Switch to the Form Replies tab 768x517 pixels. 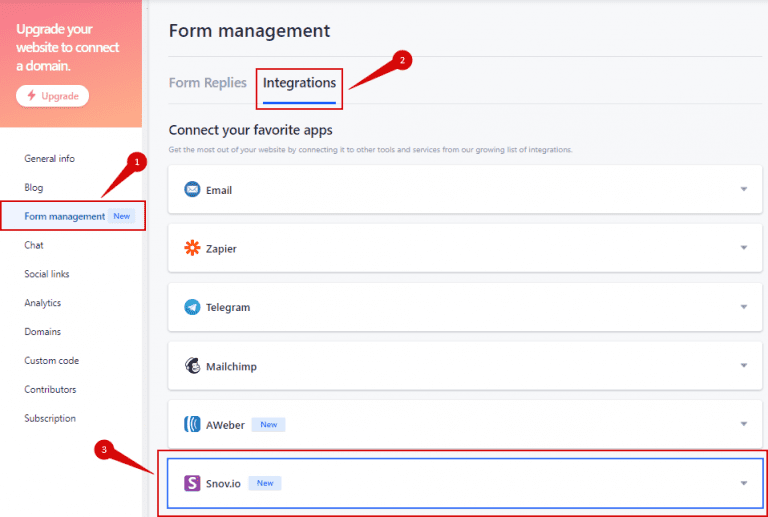coord(207,83)
